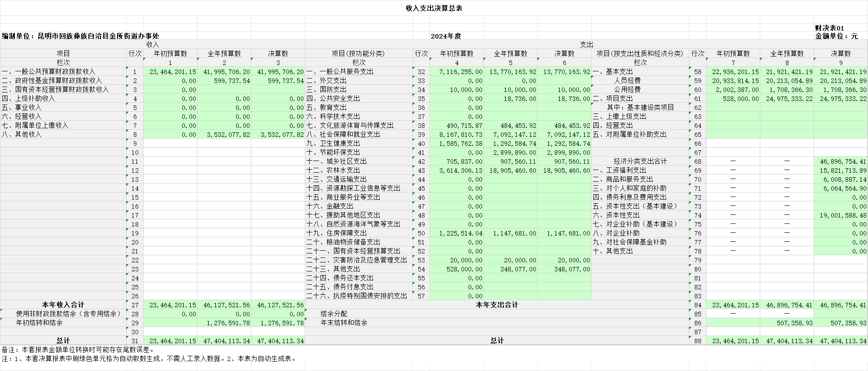
Task: Select 八、社会保障和就业支出 label
Action: [x=343, y=134]
